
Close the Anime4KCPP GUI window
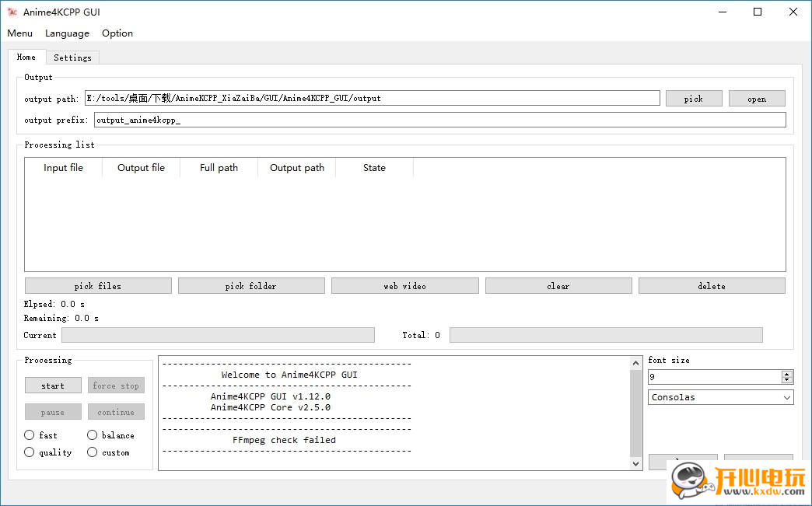(793, 12)
